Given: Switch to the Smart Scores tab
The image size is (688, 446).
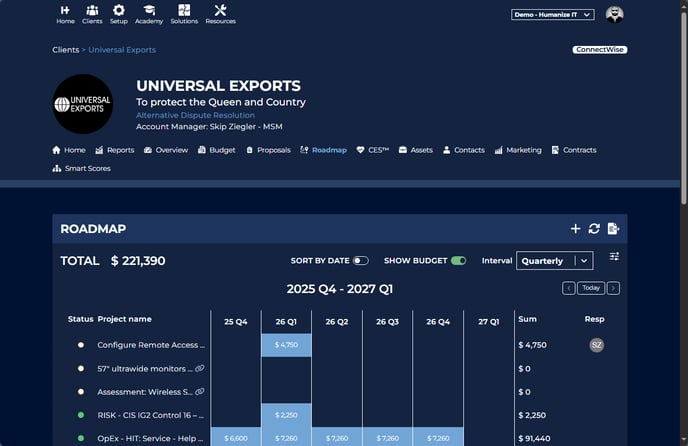Looking at the screenshot, I should [82, 169].
